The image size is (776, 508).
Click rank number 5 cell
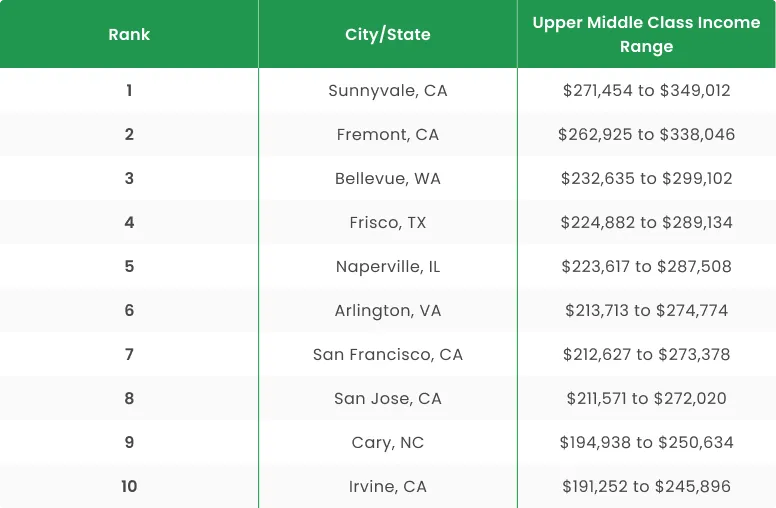(x=129, y=266)
